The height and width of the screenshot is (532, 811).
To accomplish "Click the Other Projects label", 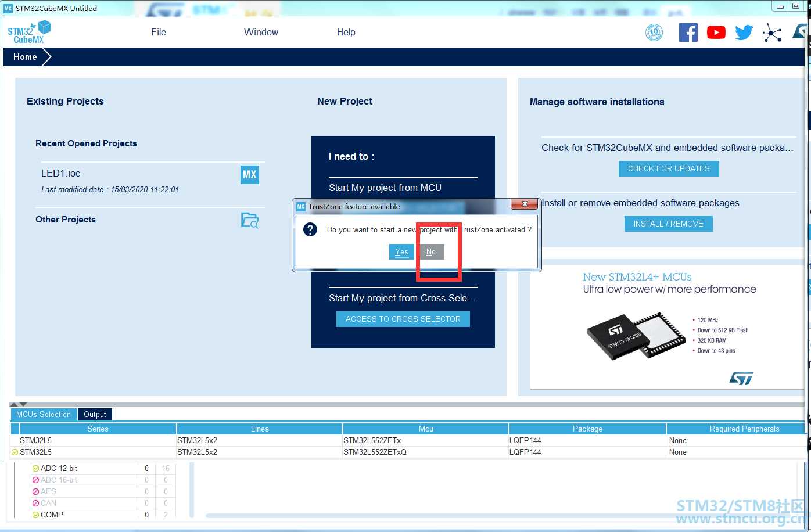I will coord(66,220).
